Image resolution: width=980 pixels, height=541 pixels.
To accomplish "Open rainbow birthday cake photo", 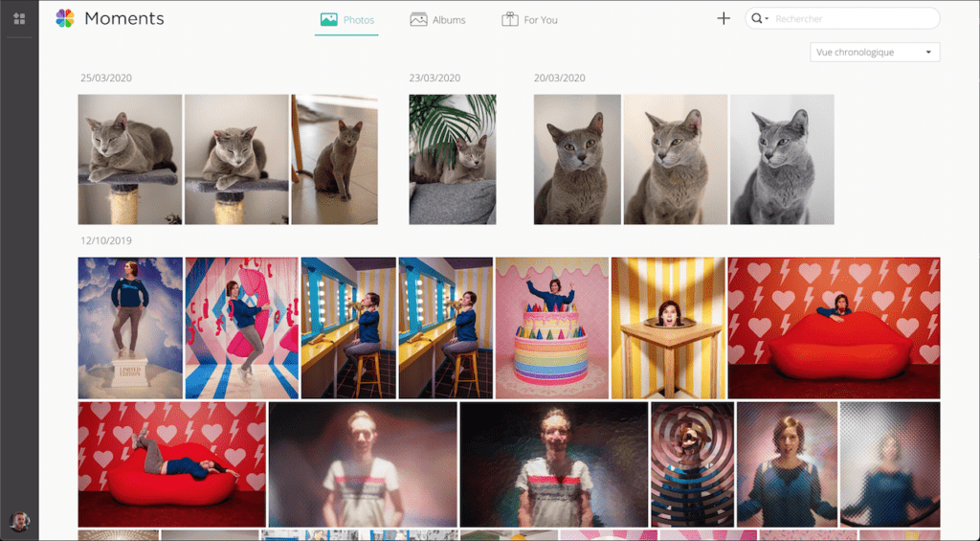I will pos(552,327).
